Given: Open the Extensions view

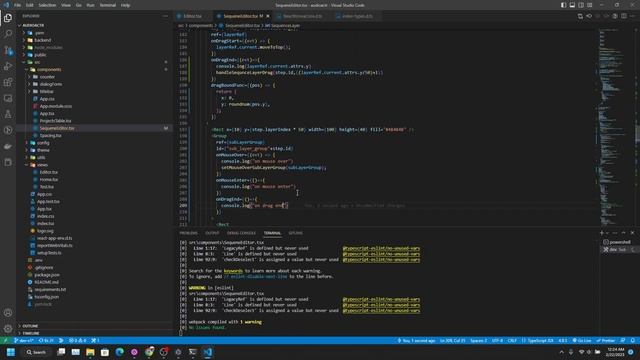Looking at the screenshot, I should tap(8, 82).
